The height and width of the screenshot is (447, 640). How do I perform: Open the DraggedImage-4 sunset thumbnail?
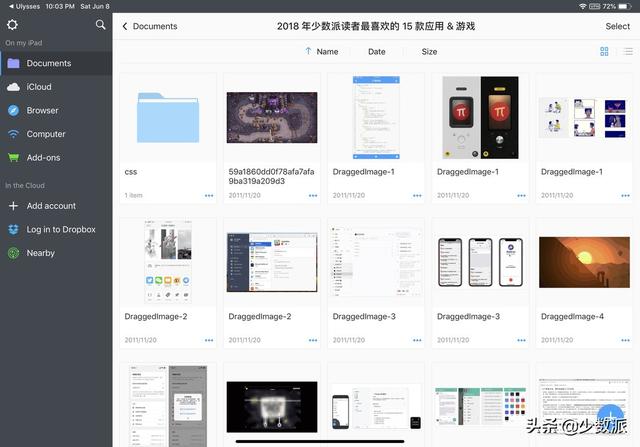tap(584, 262)
